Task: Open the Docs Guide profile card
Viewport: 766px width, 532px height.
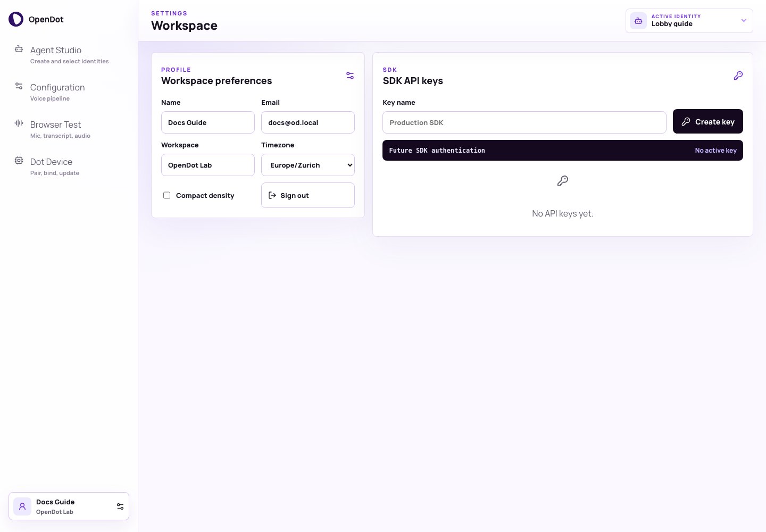Action: (69, 506)
